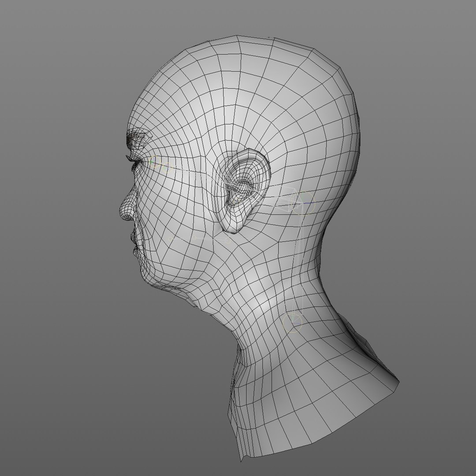
Task: Select the eye joint circle with green axis
Action: pos(155,161)
